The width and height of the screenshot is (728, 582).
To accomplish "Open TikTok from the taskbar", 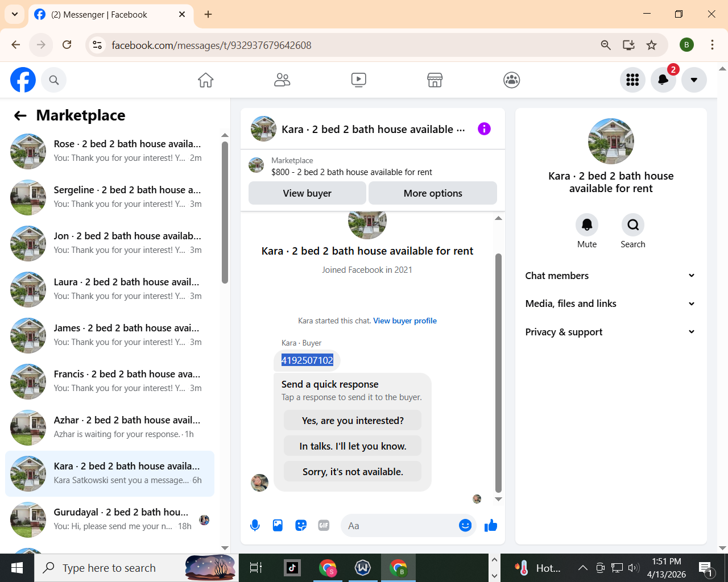I will coord(292,568).
